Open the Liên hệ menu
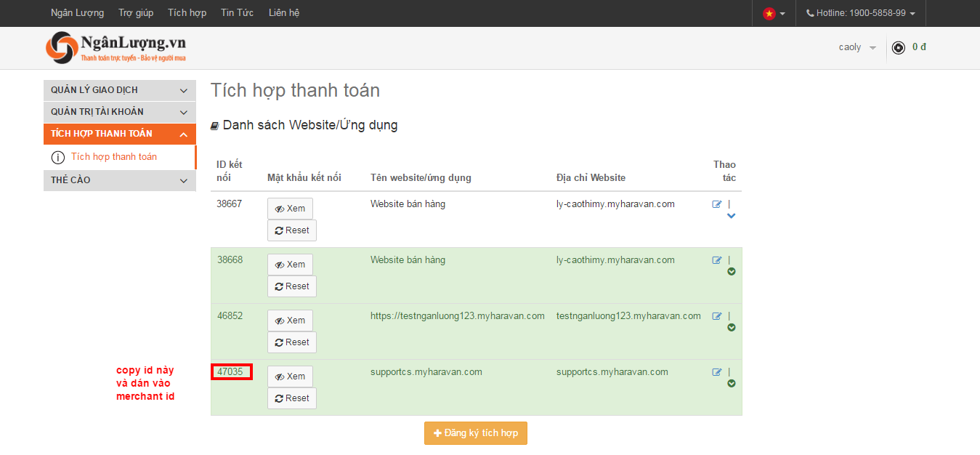 (284, 13)
